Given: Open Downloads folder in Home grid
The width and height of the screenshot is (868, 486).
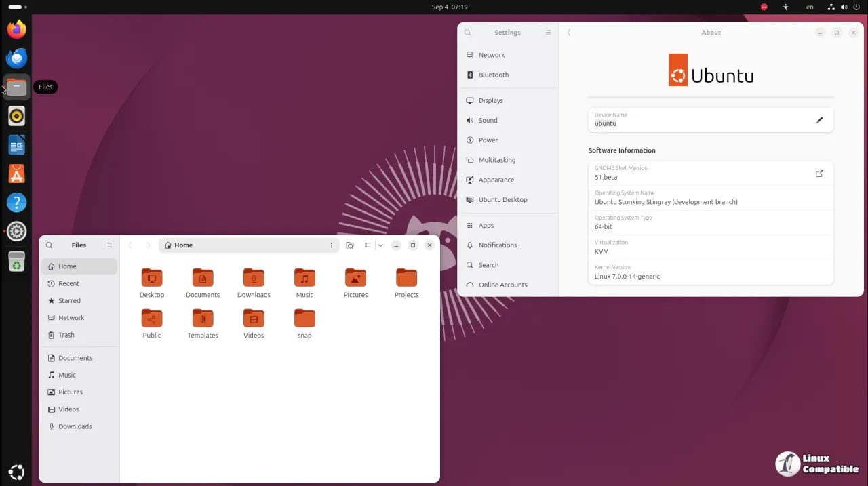Looking at the screenshot, I should pyautogui.click(x=254, y=283).
